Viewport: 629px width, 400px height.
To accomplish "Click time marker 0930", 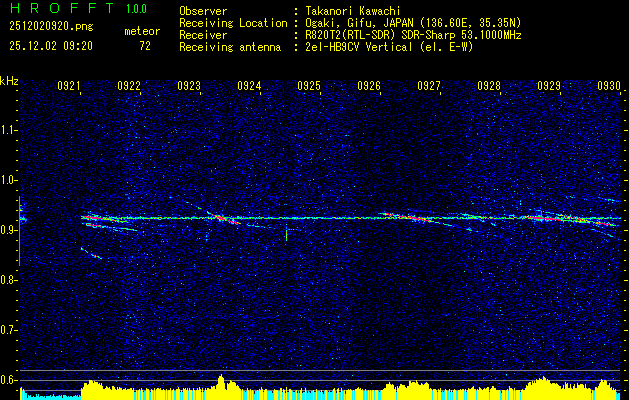I will 609,85.
